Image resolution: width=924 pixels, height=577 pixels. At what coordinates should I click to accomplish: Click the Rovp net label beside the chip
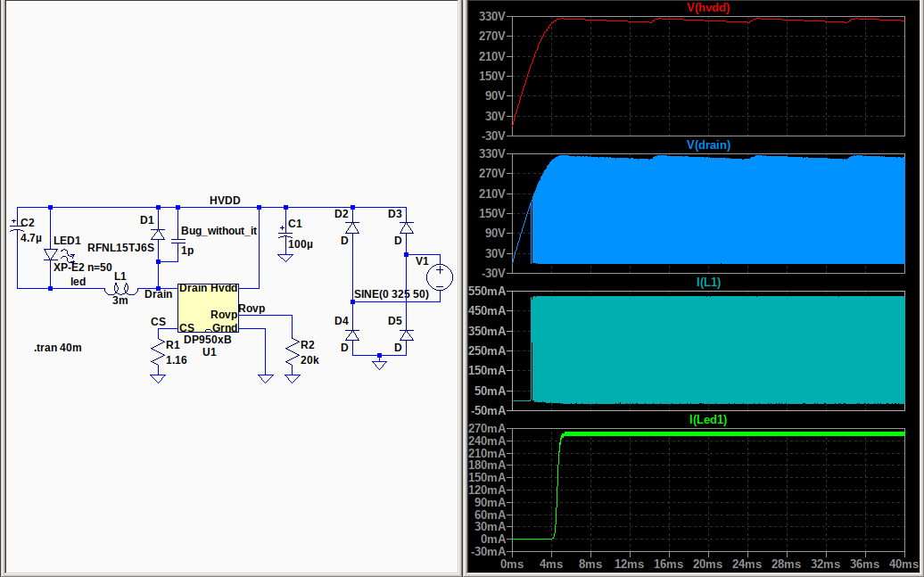pos(252,309)
